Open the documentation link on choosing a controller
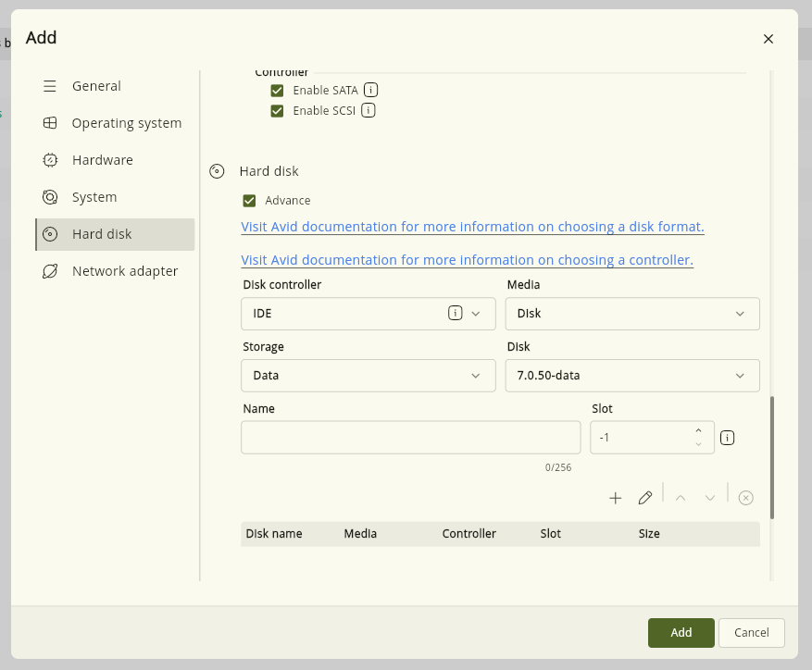This screenshot has height=670, width=812. click(467, 260)
